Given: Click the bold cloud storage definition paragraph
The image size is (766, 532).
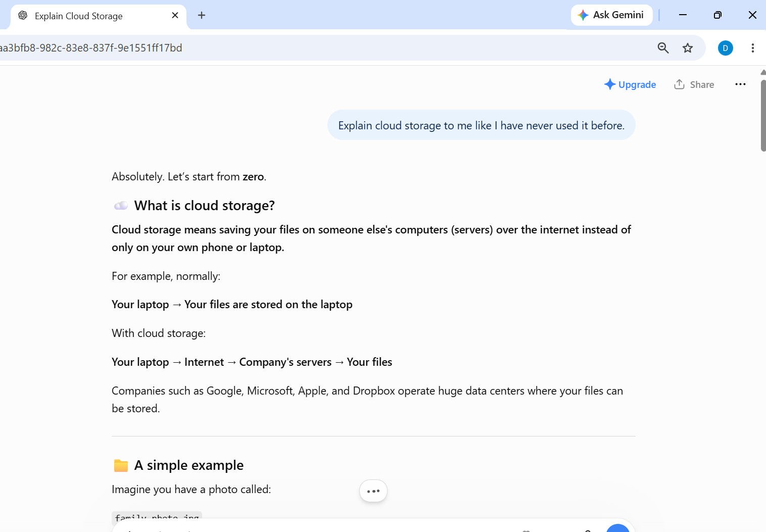Looking at the screenshot, I should 371,238.
